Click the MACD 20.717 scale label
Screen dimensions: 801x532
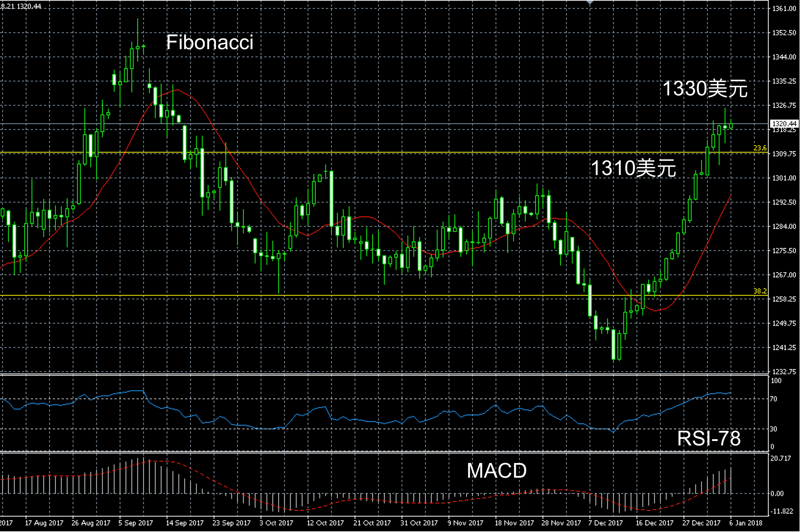(781, 458)
